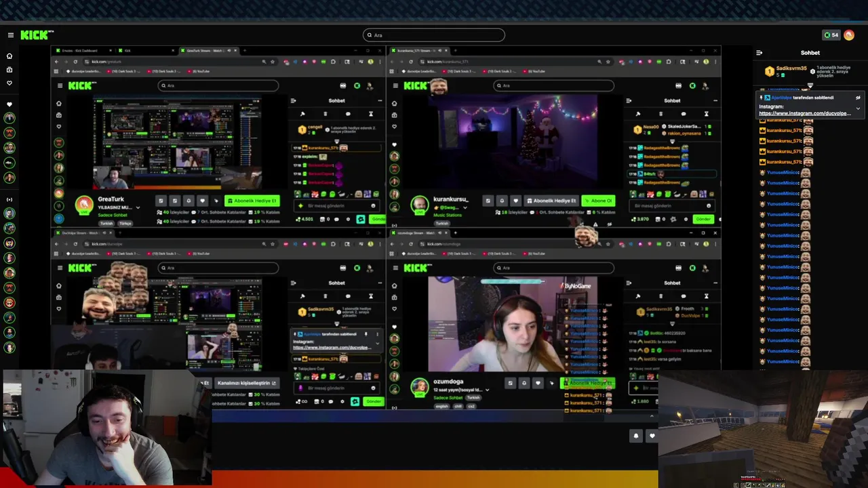Mute the kurankursu_571 tab audio icon

coord(440,51)
